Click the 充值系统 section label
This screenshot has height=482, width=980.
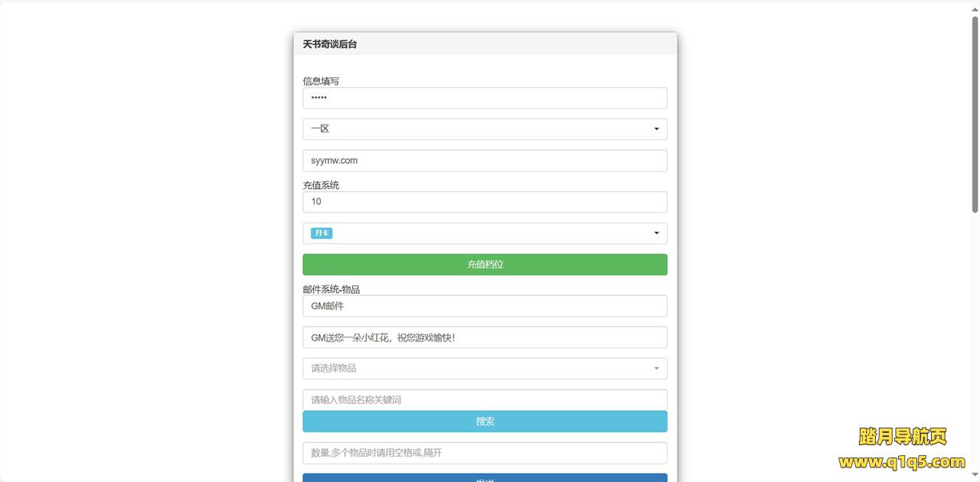[x=321, y=185]
